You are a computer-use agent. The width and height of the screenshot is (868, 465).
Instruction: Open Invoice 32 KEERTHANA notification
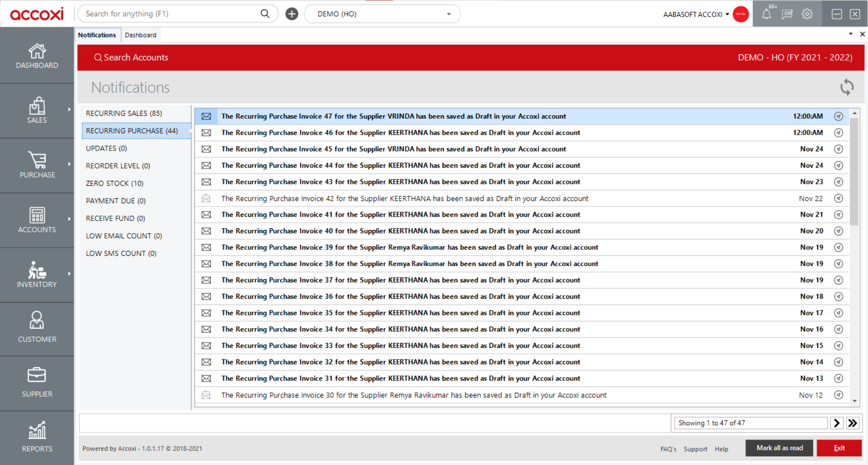(522, 362)
